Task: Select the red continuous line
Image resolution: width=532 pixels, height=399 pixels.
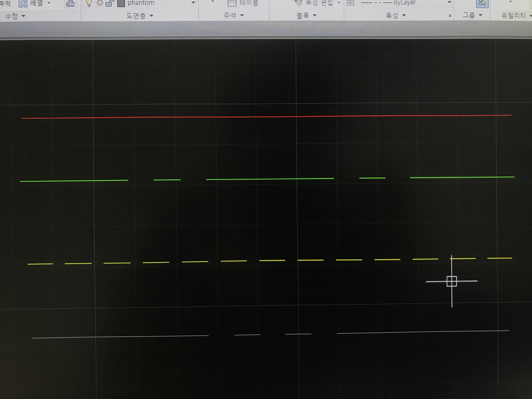Action: pos(266,117)
